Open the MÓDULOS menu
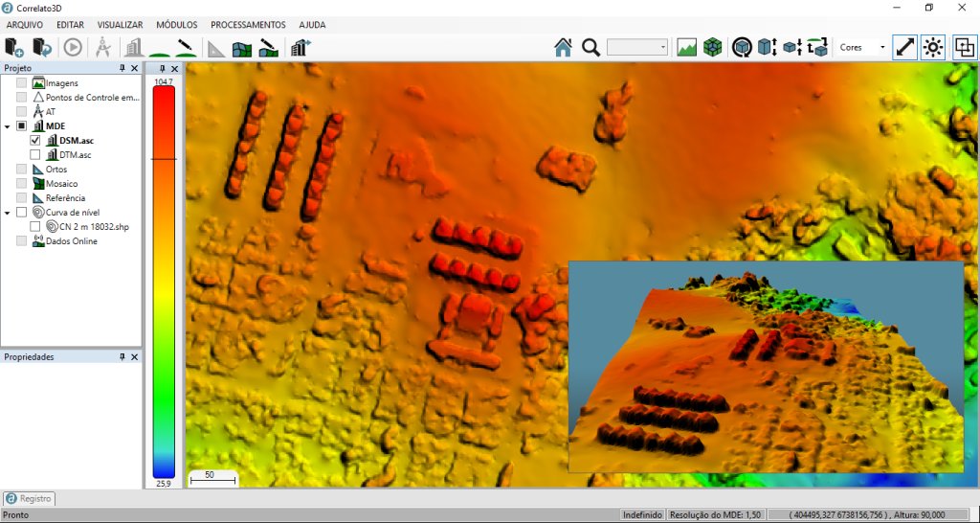This screenshot has width=980, height=523. pyautogui.click(x=176, y=24)
